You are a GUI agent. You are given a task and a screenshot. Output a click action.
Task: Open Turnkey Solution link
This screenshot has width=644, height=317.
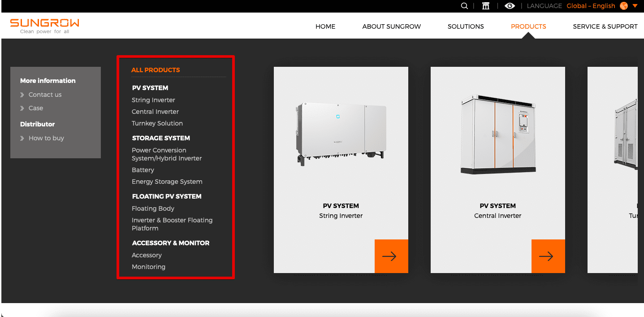click(x=157, y=123)
